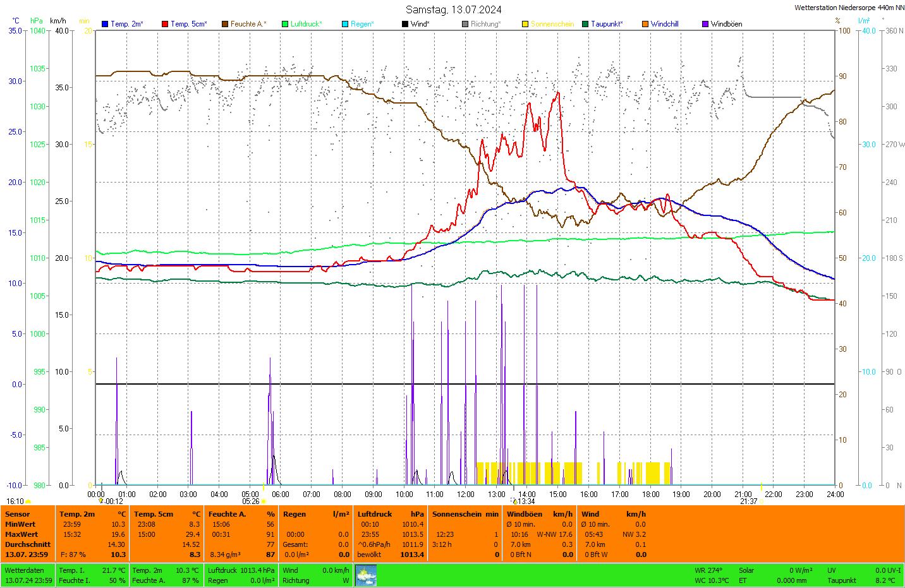The height and width of the screenshot is (588, 905).
Task: Click the green Luftdruck legend square
Action: tap(285, 24)
